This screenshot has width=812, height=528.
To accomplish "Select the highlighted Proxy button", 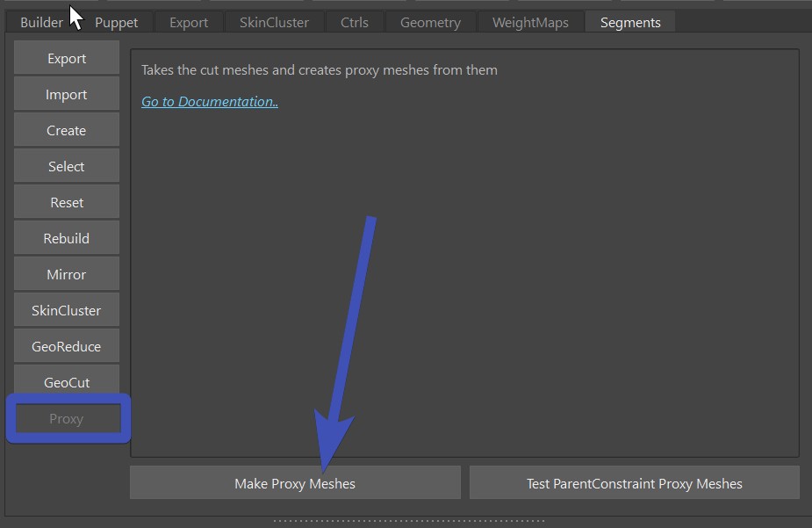I will [67, 419].
